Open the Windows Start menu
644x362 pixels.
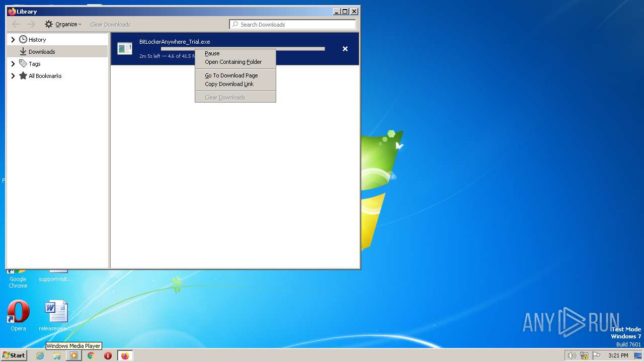[14, 355]
